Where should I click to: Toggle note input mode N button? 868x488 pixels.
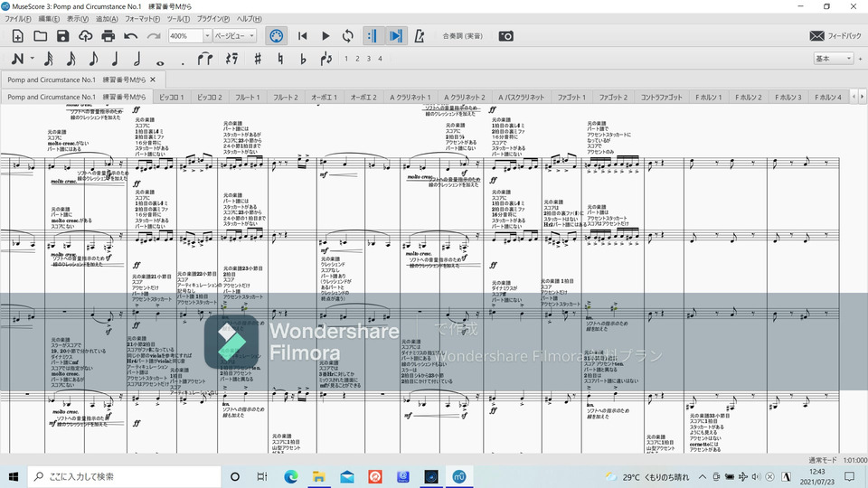[x=17, y=59]
